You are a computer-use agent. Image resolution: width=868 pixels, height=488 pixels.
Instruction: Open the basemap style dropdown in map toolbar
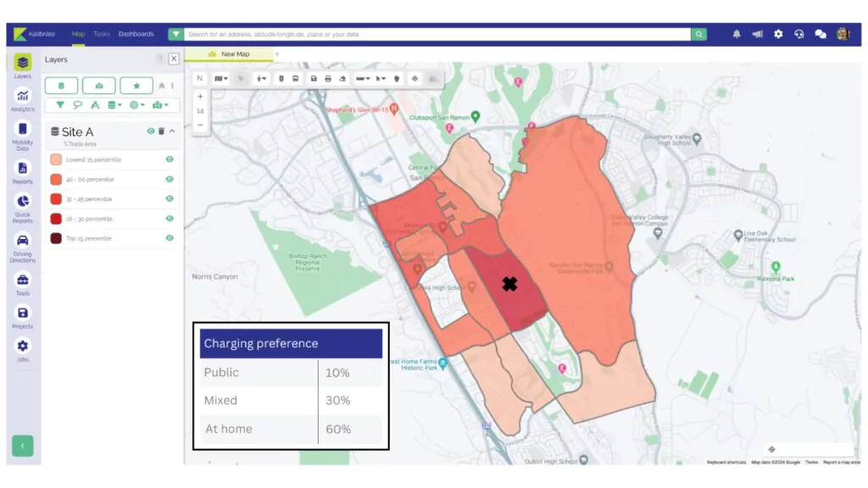(221, 78)
